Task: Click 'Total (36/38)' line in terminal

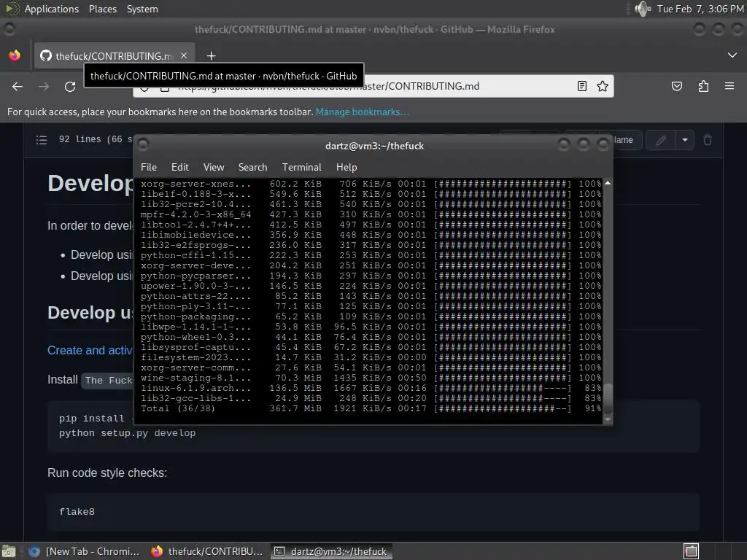Action: [x=371, y=408]
